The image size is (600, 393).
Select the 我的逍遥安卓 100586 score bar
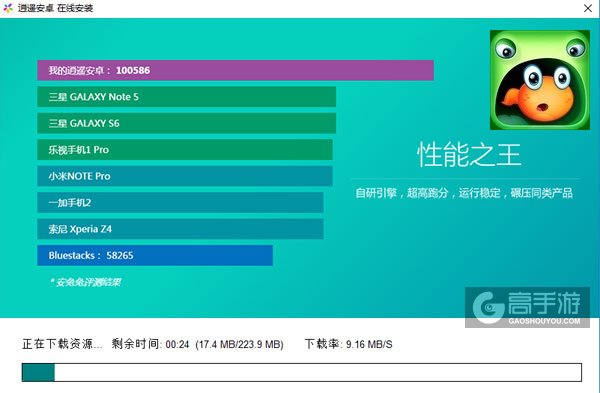pyautogui.click(x=235, y=70)
